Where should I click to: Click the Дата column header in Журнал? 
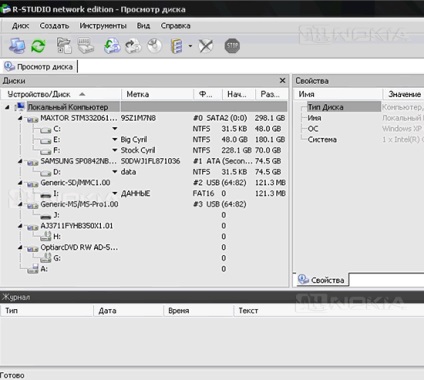[128, 311]
